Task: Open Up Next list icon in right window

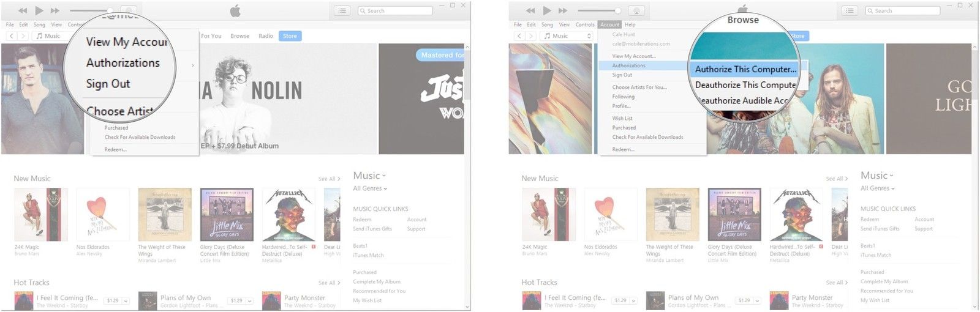Action: (850, 10)
